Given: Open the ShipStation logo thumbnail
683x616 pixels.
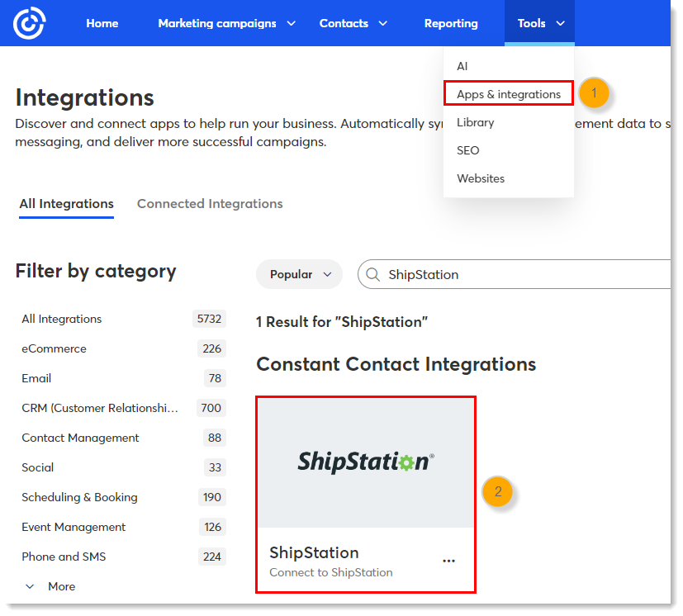Looking at the screenshot, I should (366, 462).
